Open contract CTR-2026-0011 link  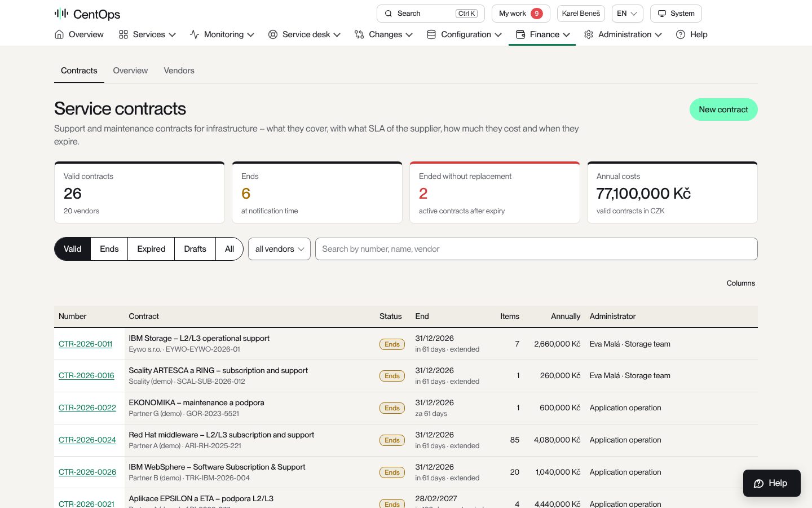pyautogui.click(x=85, y=344)
